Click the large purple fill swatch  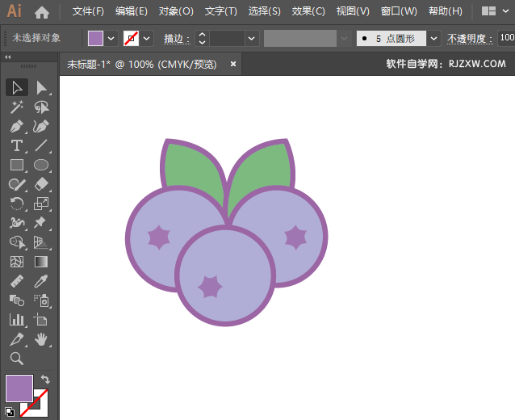tap(19, 388)
